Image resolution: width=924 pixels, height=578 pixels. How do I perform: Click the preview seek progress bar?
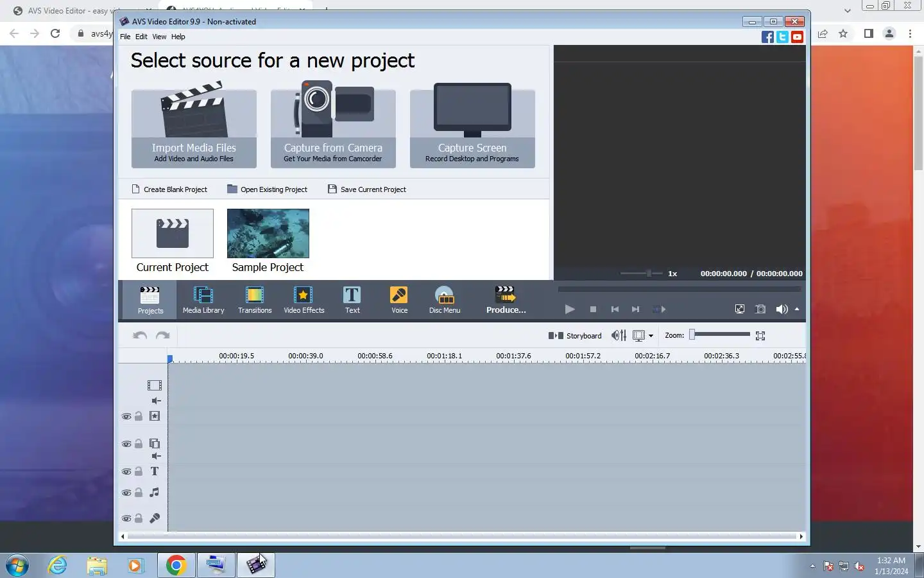(680, 290)
